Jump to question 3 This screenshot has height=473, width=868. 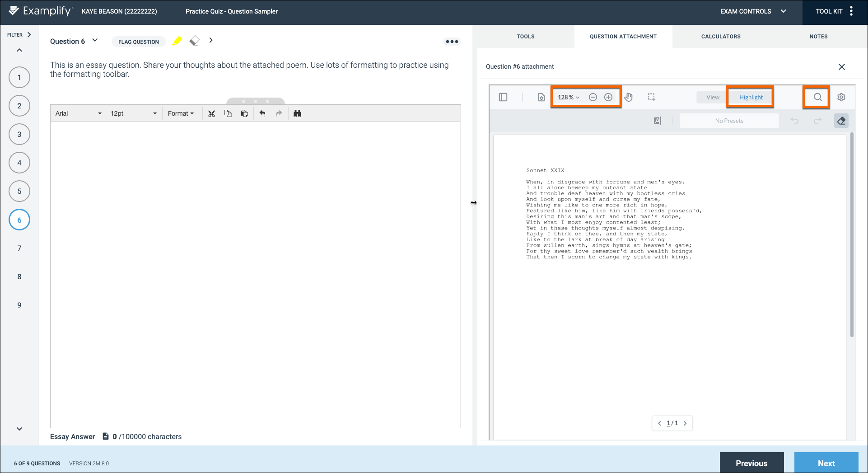(x=19, y=134)
